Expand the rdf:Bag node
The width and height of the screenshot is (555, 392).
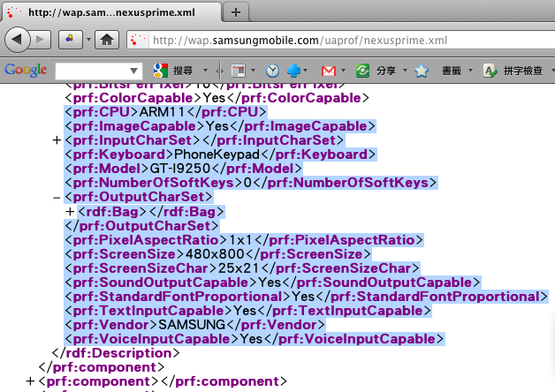(70, 212)
